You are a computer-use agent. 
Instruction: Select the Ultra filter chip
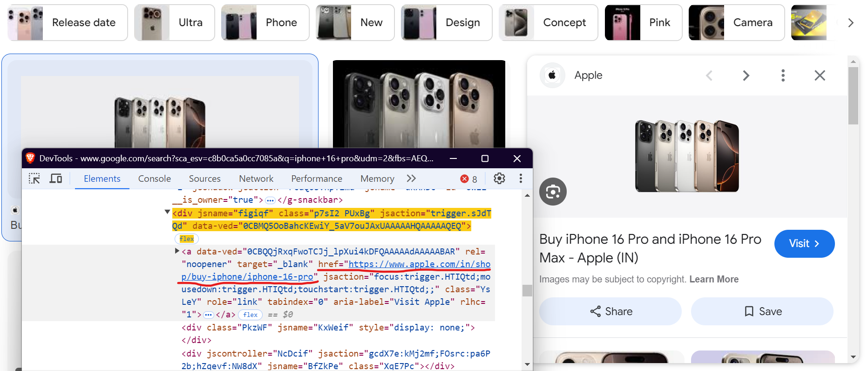point(174,22)
